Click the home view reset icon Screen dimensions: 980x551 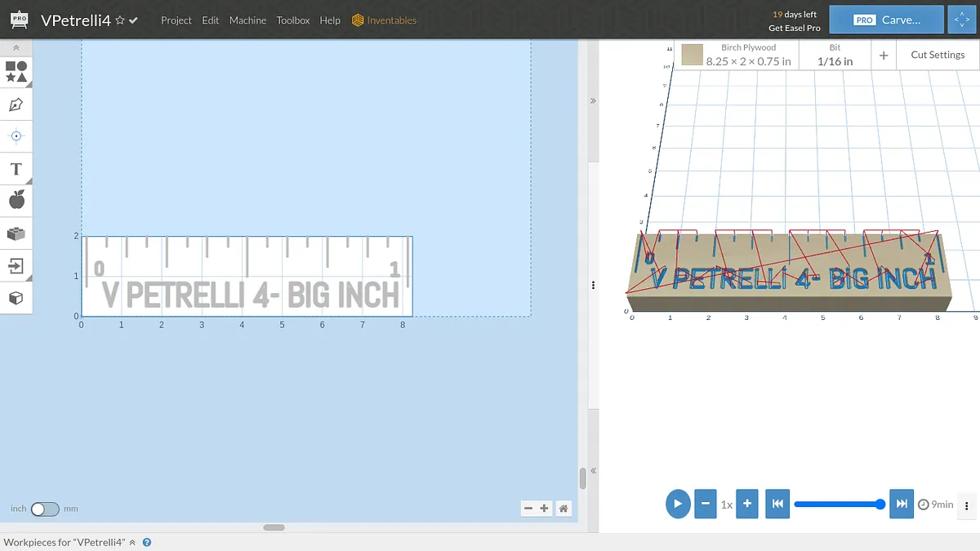click(x=563, y=509)
